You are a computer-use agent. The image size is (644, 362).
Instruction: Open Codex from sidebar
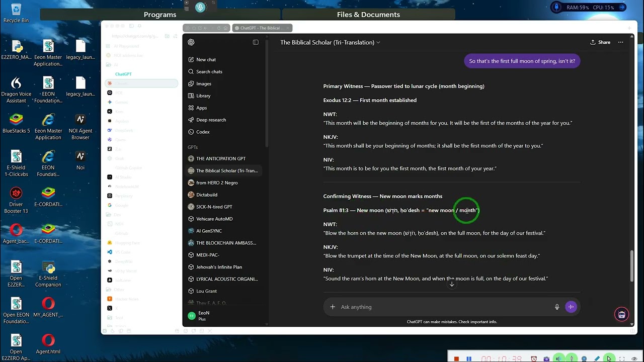[x=223, y=132]
